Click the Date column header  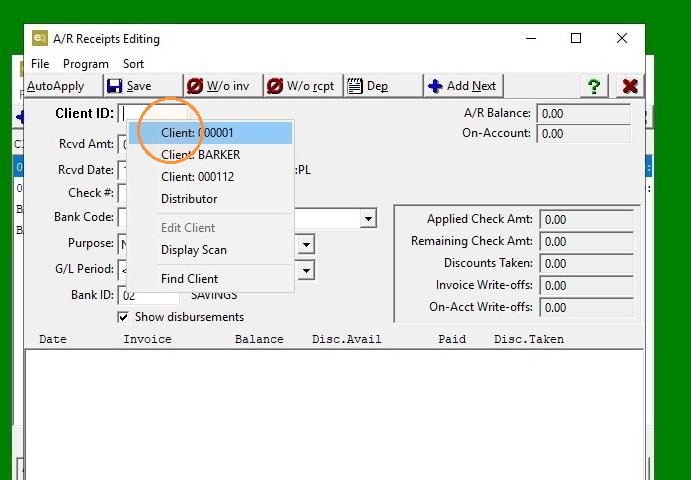[53, 339]
